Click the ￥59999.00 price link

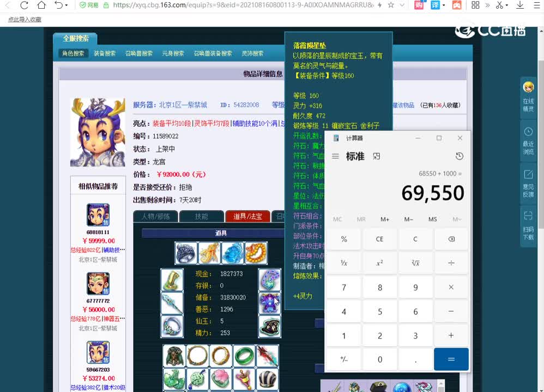pos(99,241)
